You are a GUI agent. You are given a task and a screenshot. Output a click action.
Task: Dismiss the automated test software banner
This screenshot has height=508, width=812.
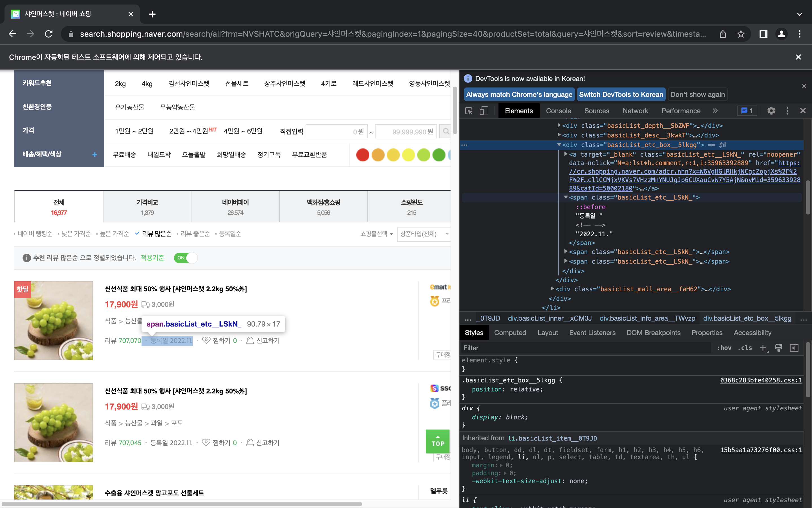click(x=798, y=57)
